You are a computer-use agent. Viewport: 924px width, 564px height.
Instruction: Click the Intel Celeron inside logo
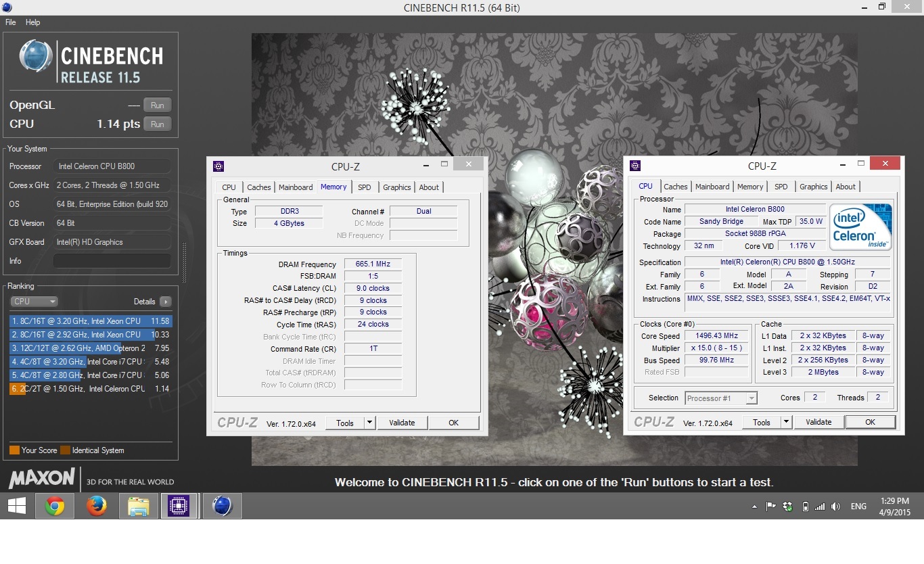(860, 227)
